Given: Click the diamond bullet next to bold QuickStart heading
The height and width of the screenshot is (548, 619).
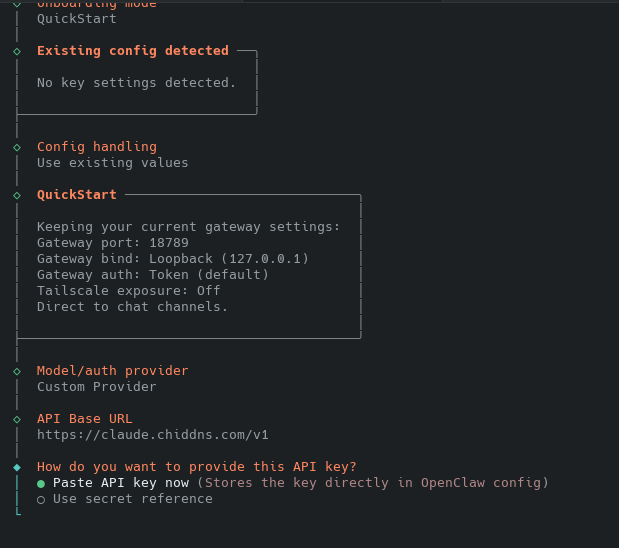Looking at the screenshot, I should point(17,195).
